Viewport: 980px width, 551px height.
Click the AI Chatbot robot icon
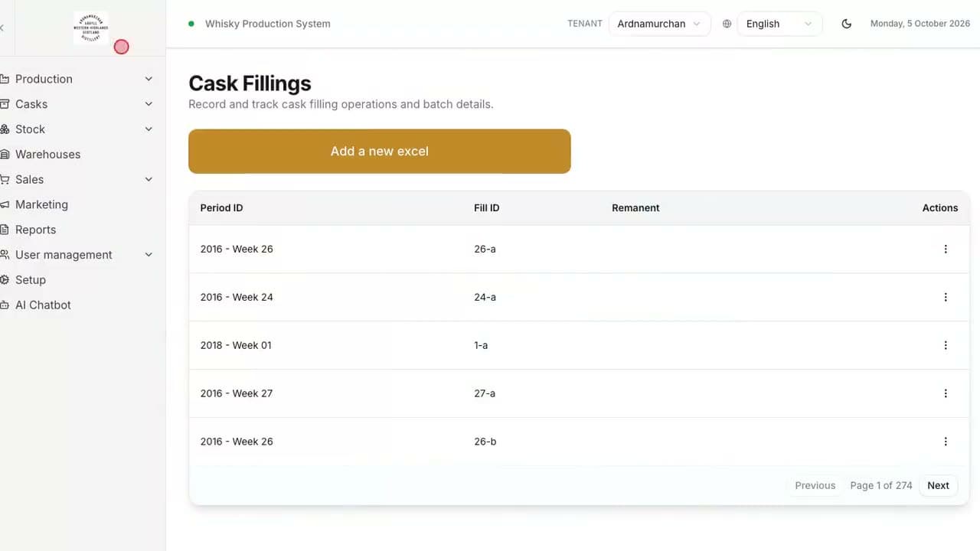4,305
